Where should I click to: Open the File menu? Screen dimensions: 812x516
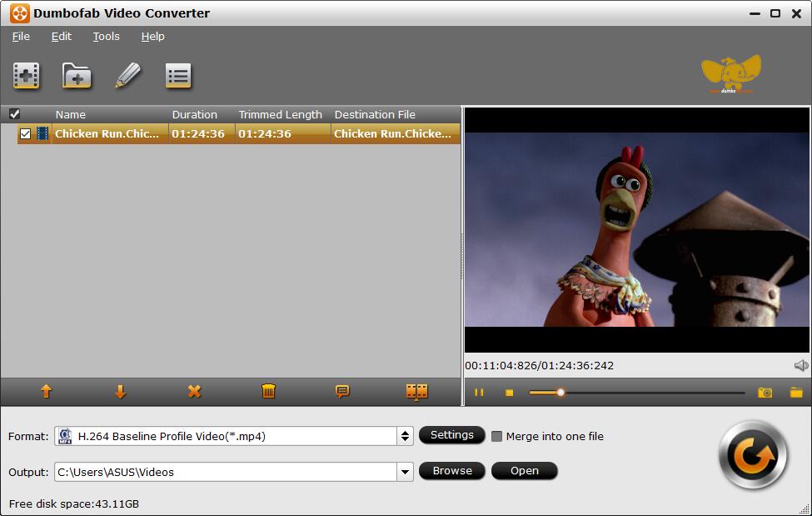(x=21, y=37)
